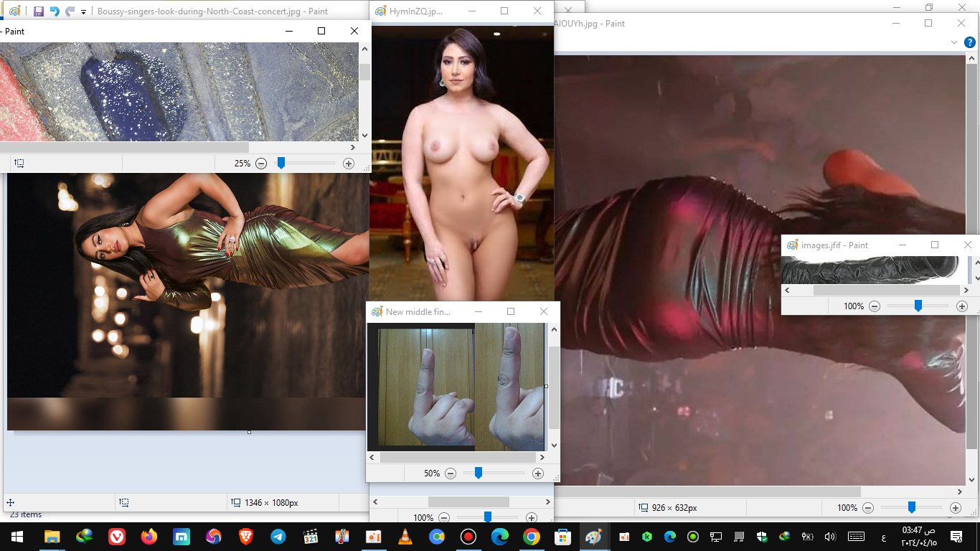Launch VLC media player from taskbar
Screen dimensions: 980x551
point(405,537)
